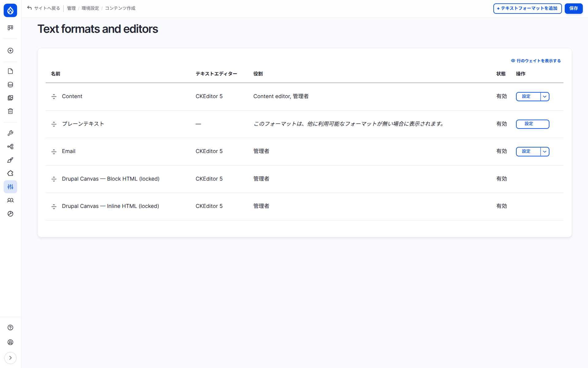Grab the プレーンテキスト row drag handle

(54, 124)
